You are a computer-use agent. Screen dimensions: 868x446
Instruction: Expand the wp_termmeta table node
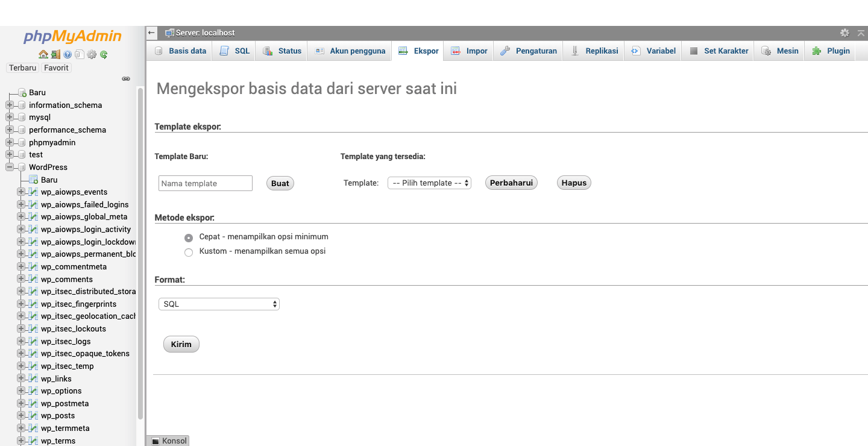pos(22,428)
